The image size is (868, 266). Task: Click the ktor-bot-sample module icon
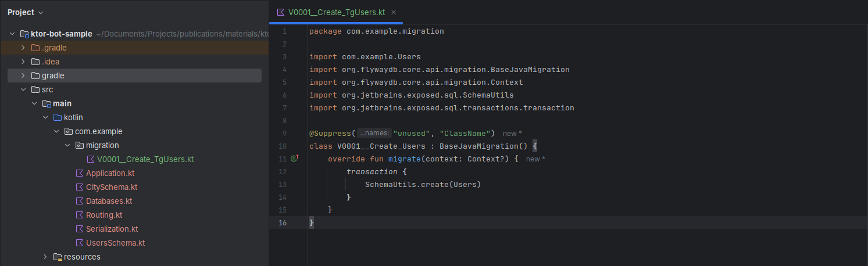(24, 34)
